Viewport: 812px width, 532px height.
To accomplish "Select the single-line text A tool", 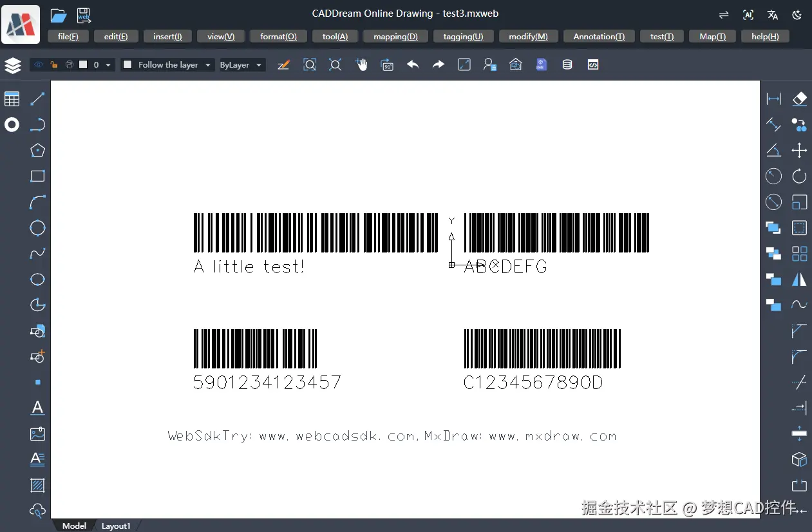I will pyautogui.click(x=37, y=408).
